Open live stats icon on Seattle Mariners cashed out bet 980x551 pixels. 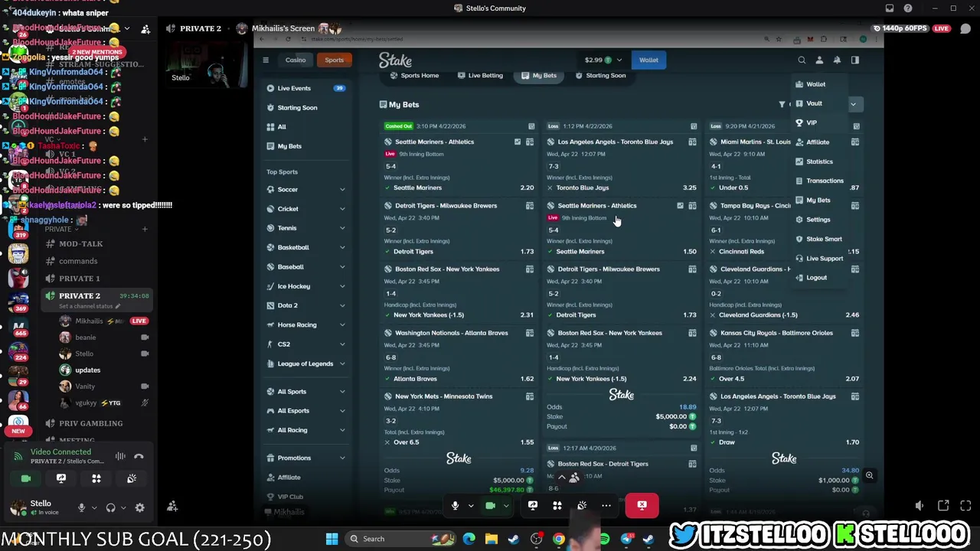tap(518, 142)
